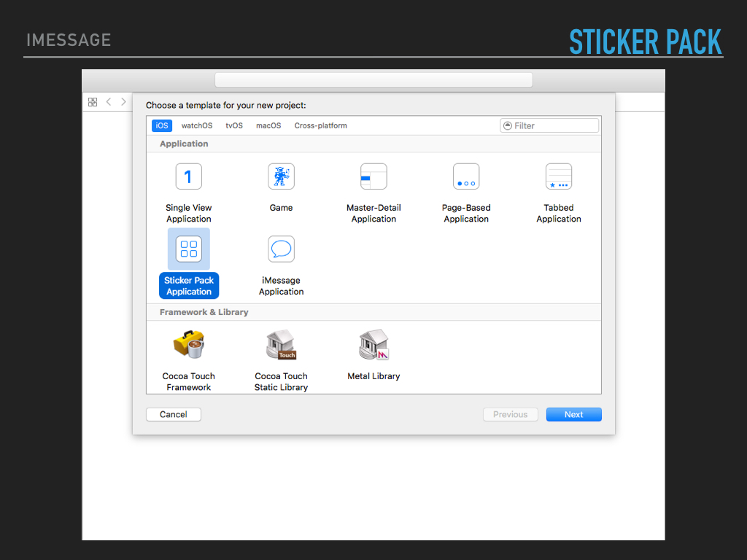Select the Sticker Pack Application icon
The image size is (747, 560).
[189, 249]
